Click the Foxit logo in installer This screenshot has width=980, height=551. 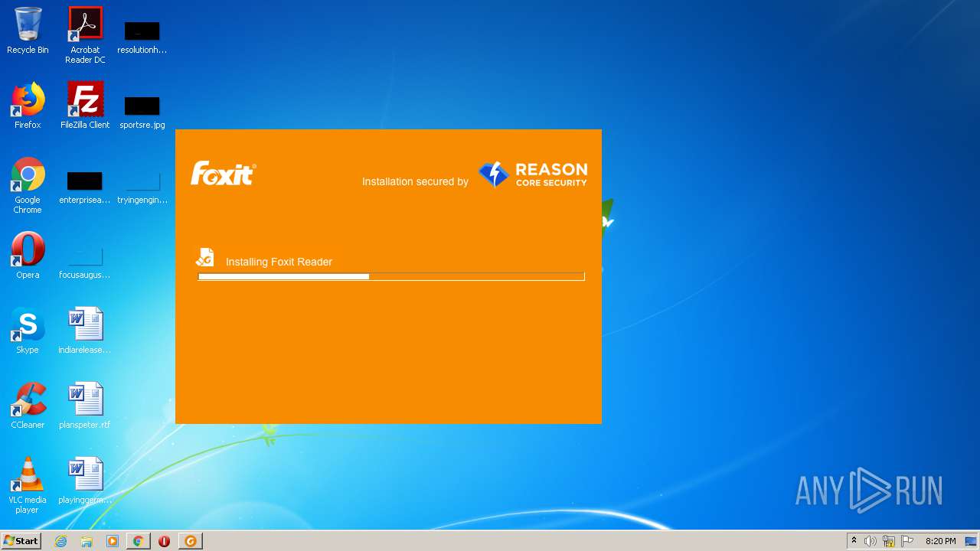[223, 174]
